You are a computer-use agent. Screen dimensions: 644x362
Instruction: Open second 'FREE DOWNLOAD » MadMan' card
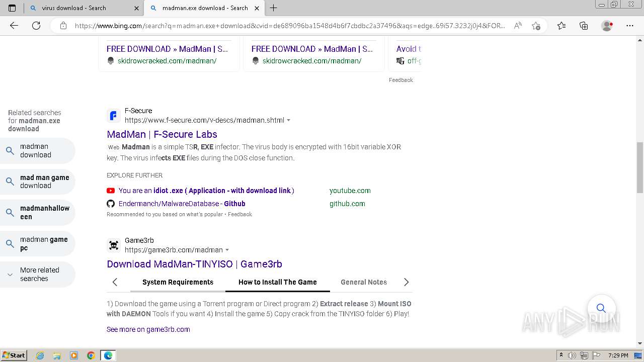coord(312,49)
